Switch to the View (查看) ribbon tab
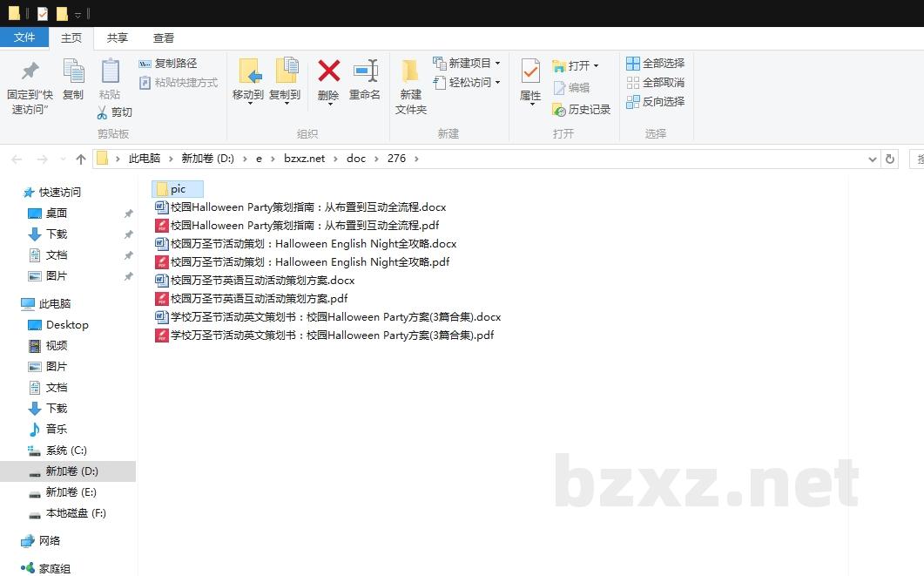924x576 pixels. point(164,37)
